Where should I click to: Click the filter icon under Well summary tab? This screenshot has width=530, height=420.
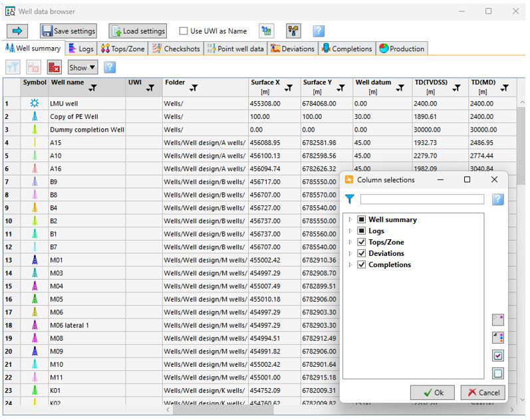(x=13, y=67)
